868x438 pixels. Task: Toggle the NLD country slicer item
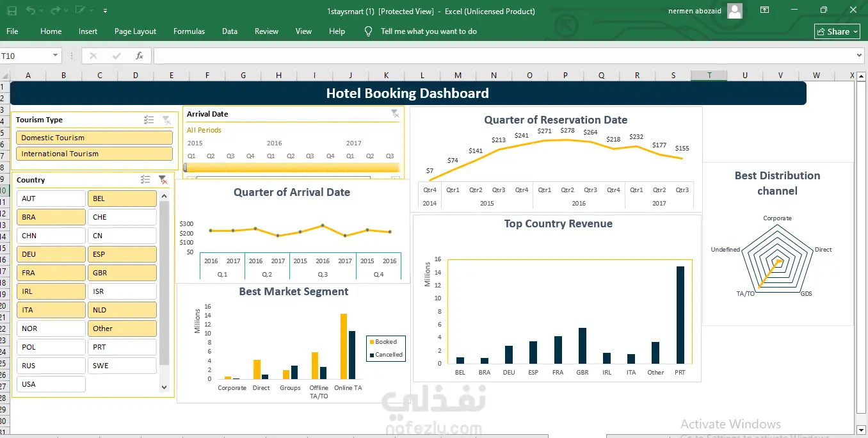[122, 310]
